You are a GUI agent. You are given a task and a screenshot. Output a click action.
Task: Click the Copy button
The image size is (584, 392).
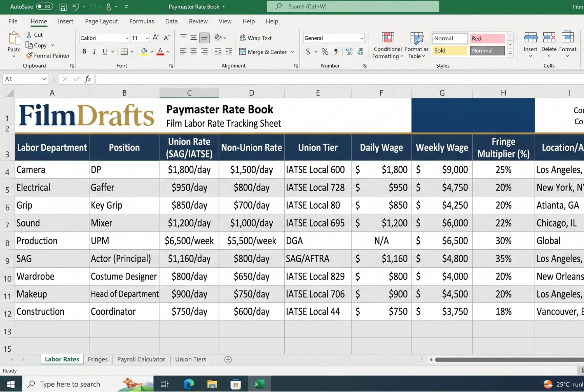[37, 45]
